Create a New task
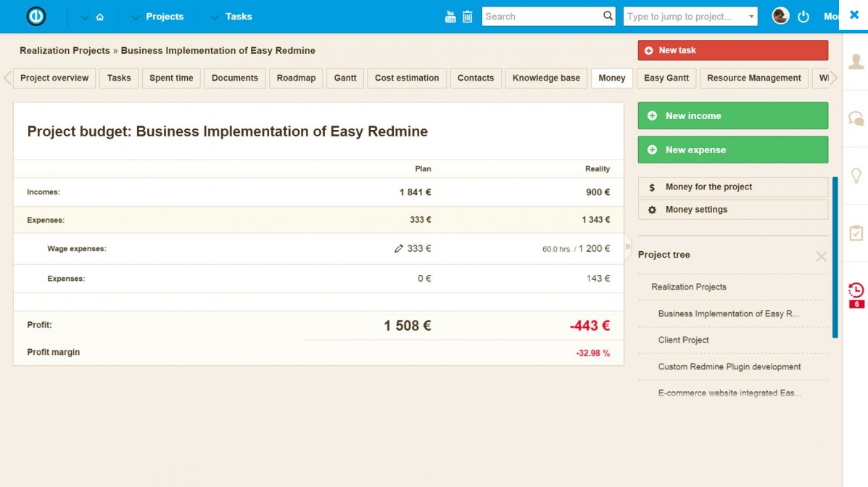Image resolution: width=868 pixels, height=487 pixels. click(733, 50)
